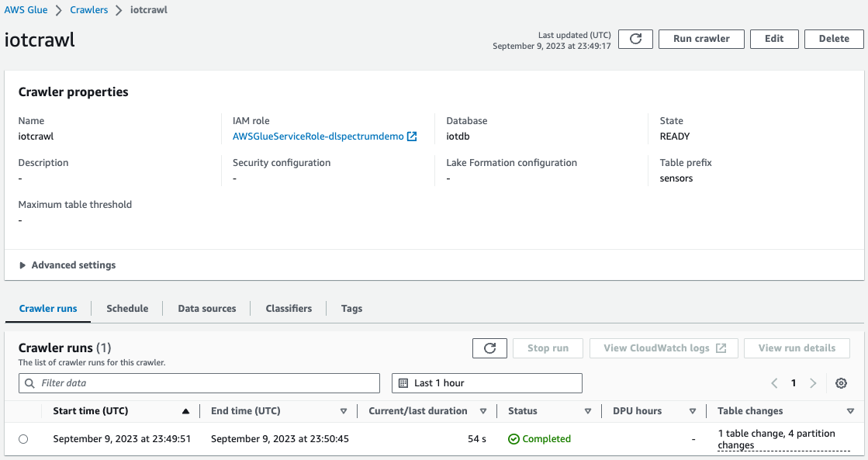
Task: Click the calendar icon in time range filter
Action: pos(403,383)
